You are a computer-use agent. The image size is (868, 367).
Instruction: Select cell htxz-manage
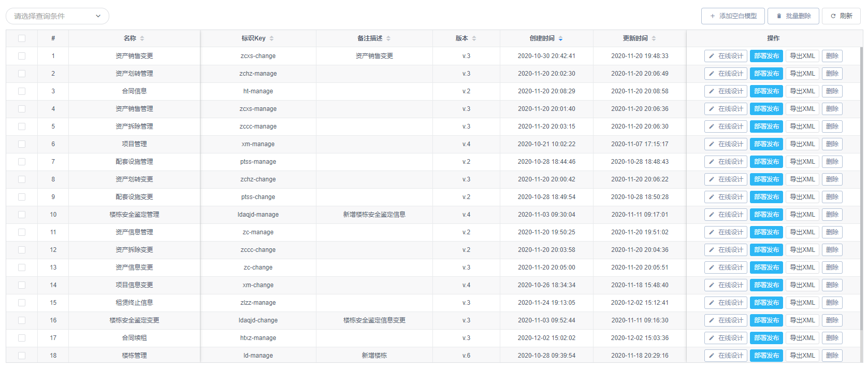(258, 338)
